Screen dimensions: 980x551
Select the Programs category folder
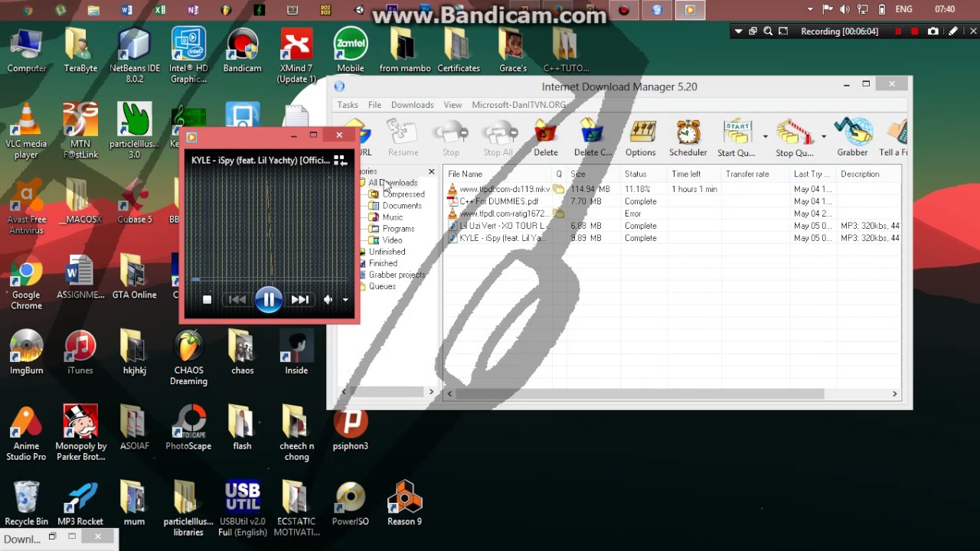(398, 229)
